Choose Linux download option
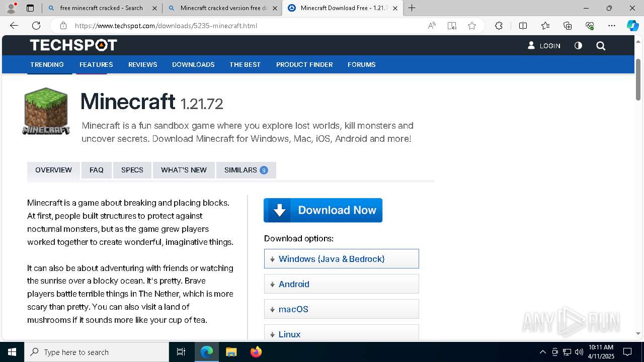644x362 pixels. 341,333
